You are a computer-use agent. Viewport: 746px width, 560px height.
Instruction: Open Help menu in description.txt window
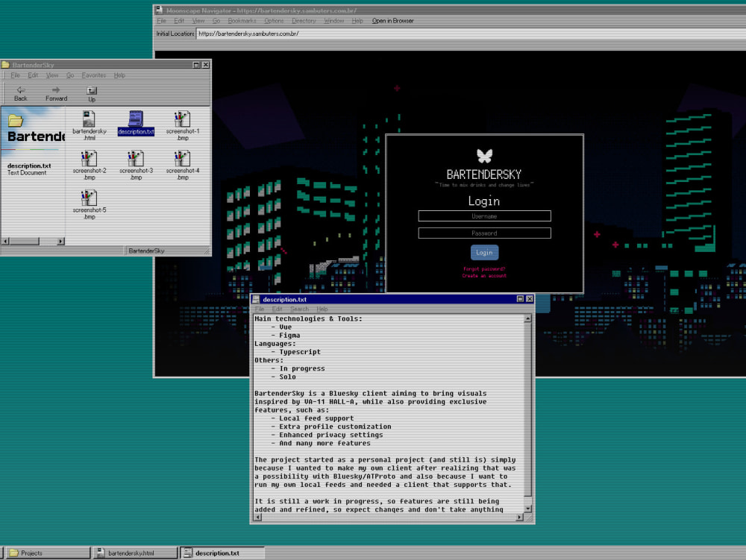[322, 309]
